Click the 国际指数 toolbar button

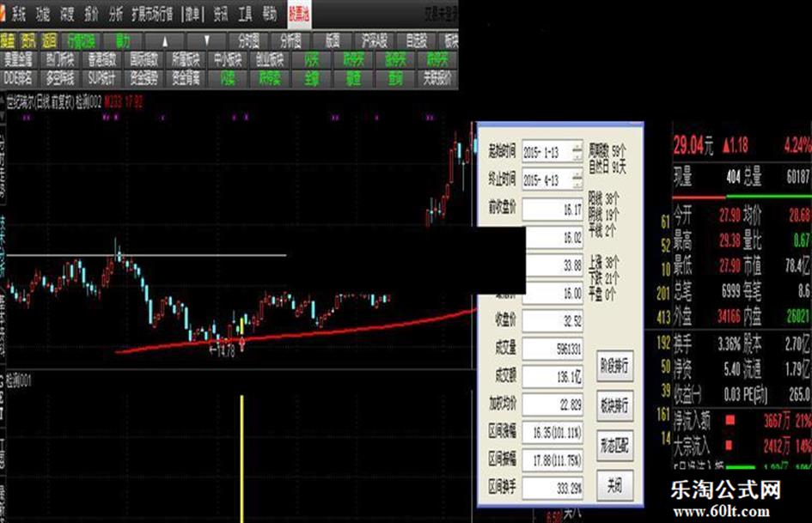tap(144, 59)
